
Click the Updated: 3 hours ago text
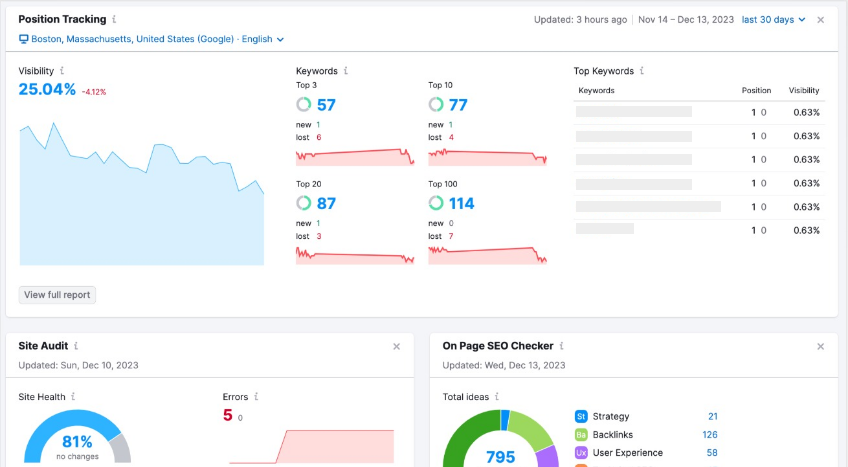point(580,19)
